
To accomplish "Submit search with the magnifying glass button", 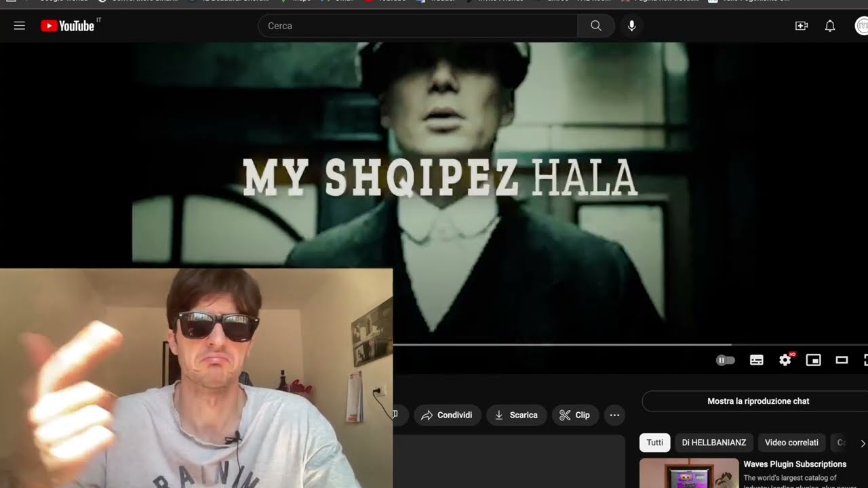I will [596, 26].
